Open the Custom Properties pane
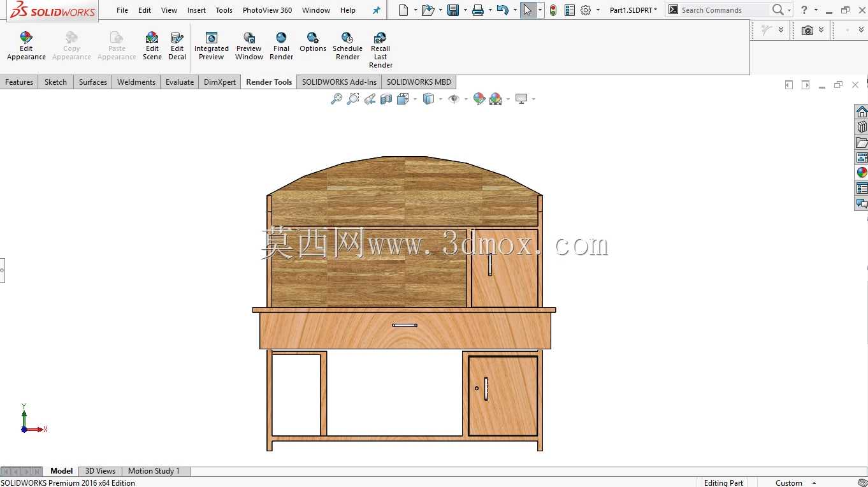Viewport: 868px width, 487px height. (862, 188)
